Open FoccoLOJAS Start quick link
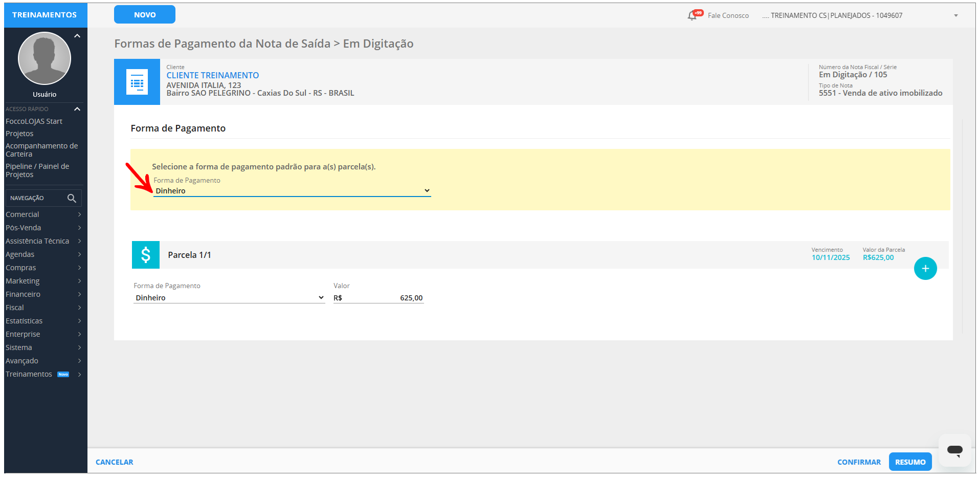The image size is (980, 479). (x=34, y=121)
